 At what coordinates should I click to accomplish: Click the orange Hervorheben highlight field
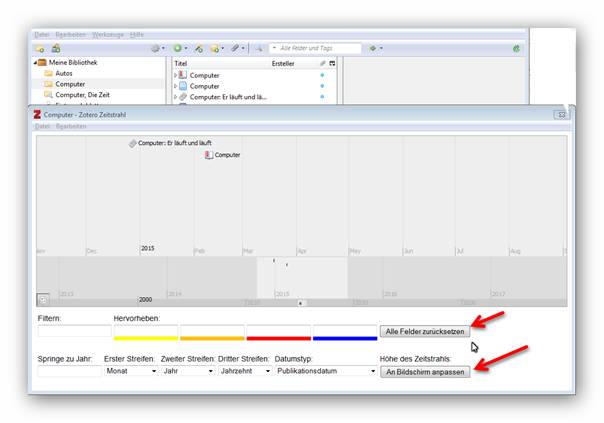coord(212,332)
